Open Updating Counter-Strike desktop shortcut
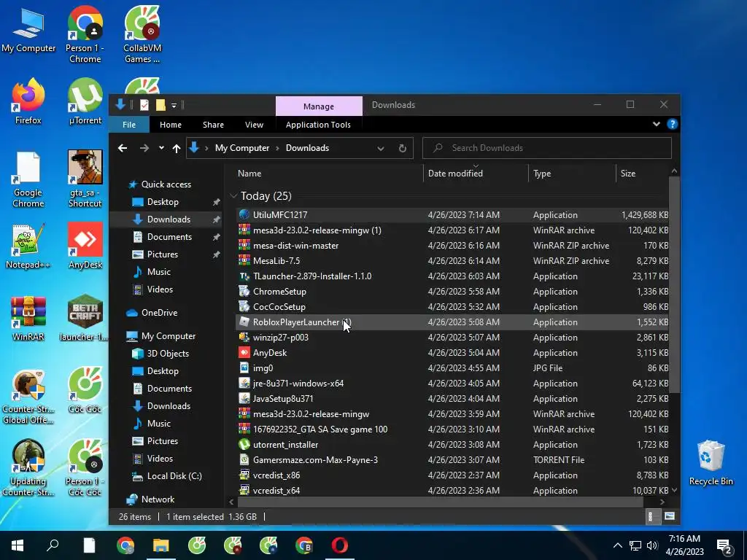The height and width of the screenshot is (560, 747). [28, 467]
